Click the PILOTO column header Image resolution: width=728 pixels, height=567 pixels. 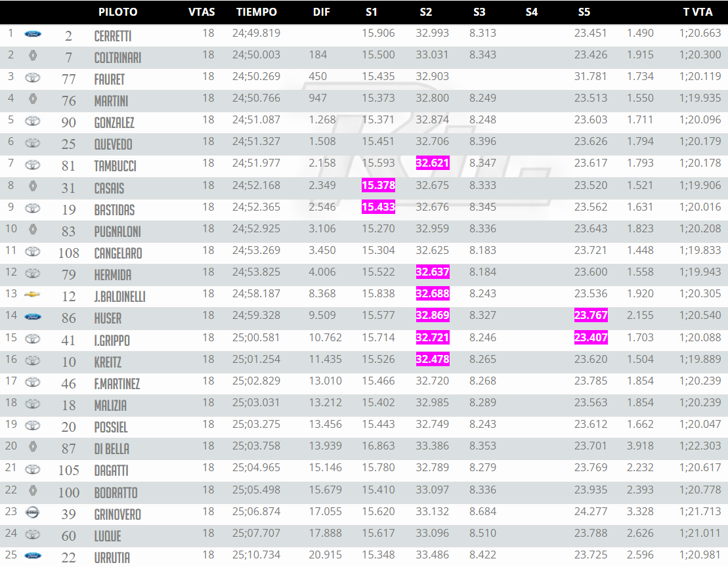[118, 12]
